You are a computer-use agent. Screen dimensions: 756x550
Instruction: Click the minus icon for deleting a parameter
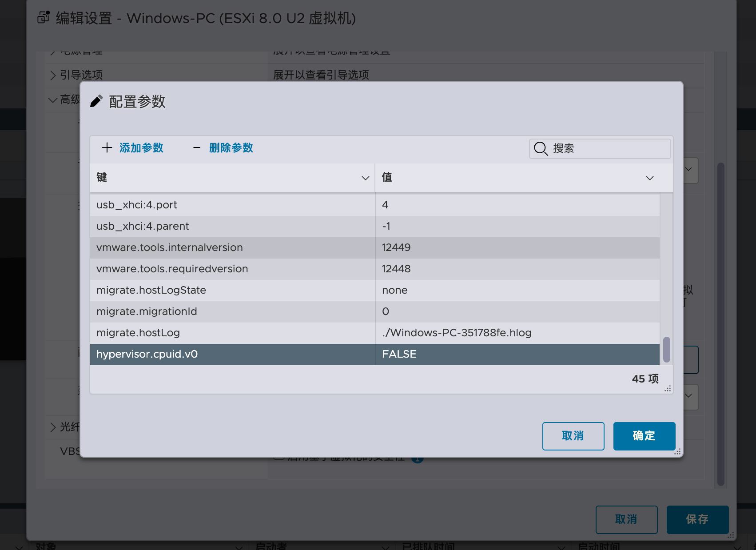click(x=196, y=148)
